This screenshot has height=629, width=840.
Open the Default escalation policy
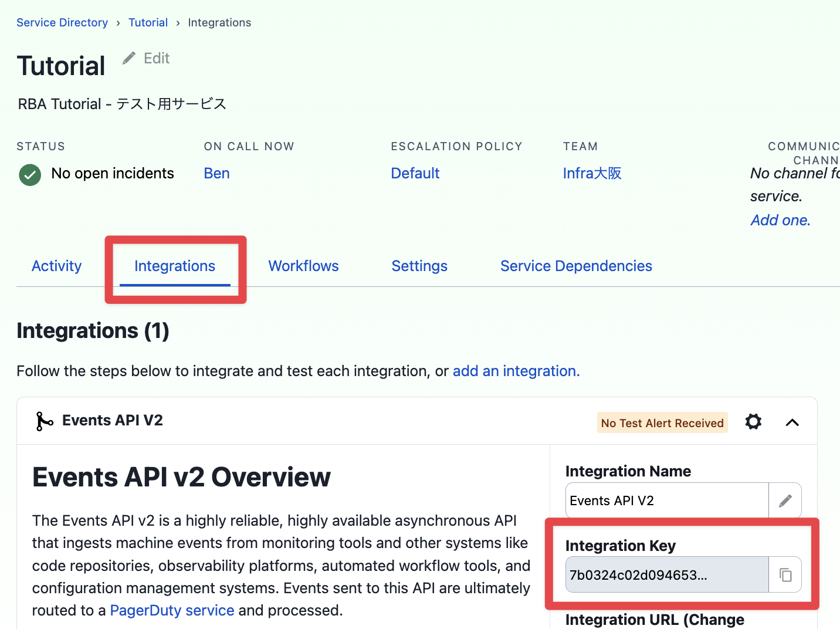(x=415, y=173)
